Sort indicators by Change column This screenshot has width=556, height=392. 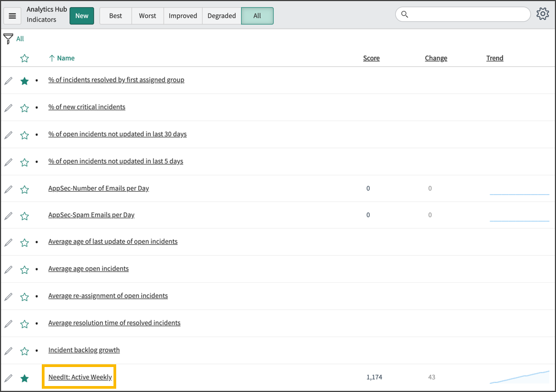pos(436,58)
